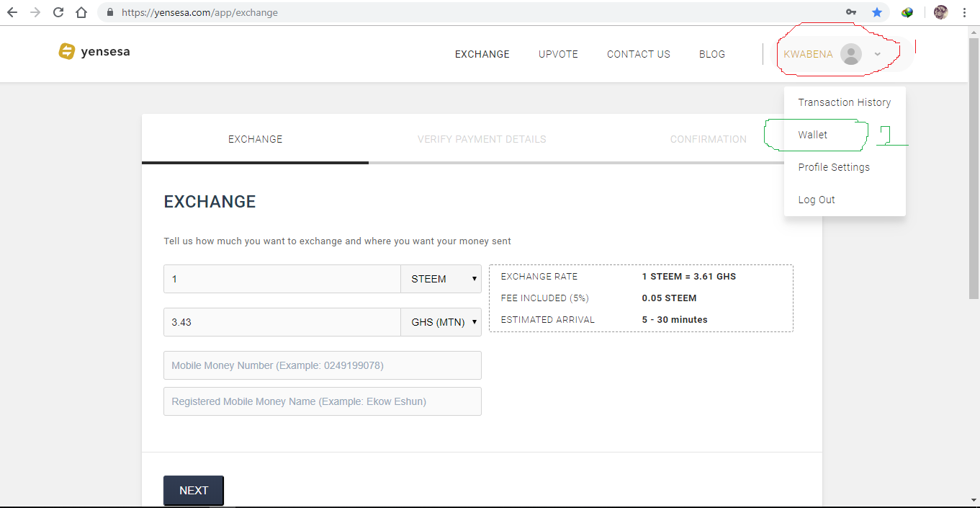Click the '5 - 30 minutes' arrival value
980x508 pixels.
pos(675,319)
